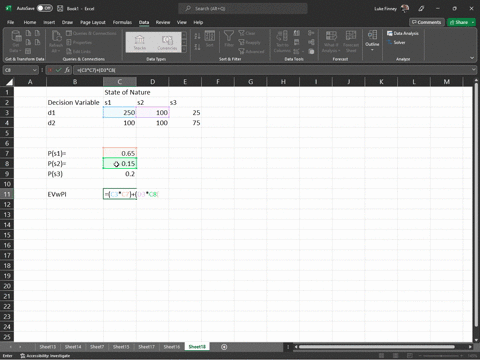
Task: Select Sheet16 tab
Action: [171, 347]
